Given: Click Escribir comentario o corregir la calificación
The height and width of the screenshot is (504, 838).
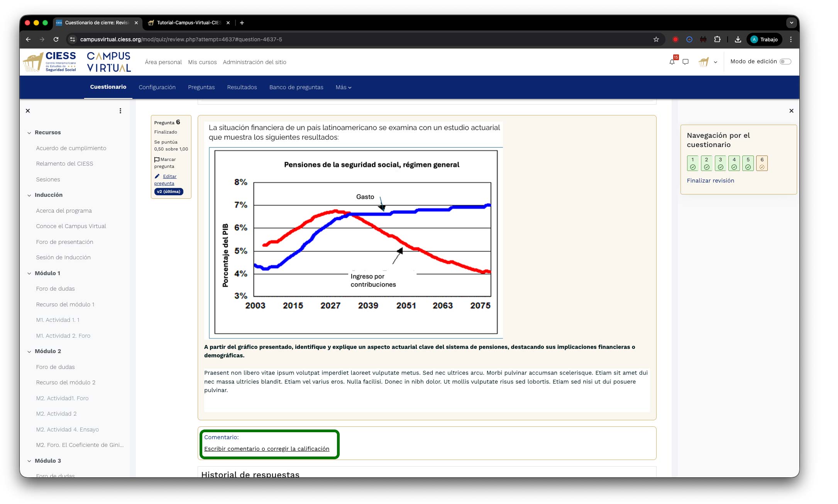Looking at the screenshot, I should tap(267, 449).
